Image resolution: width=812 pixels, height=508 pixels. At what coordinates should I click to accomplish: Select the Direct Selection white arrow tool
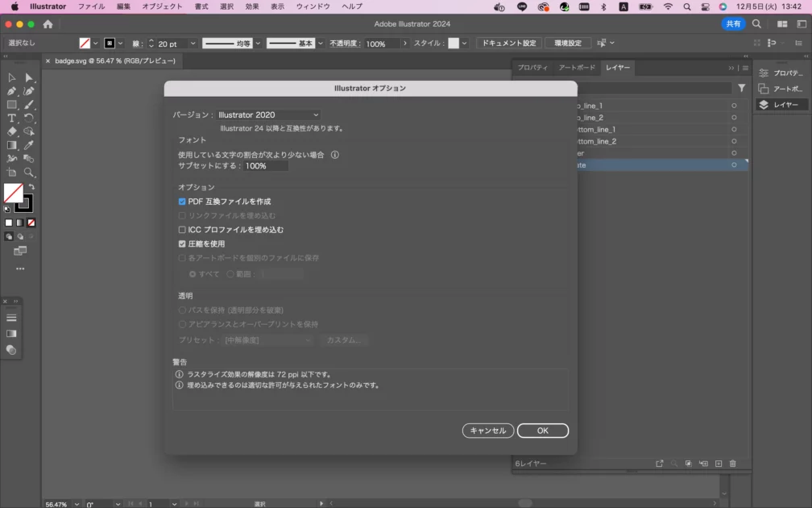tap(29, 77)
